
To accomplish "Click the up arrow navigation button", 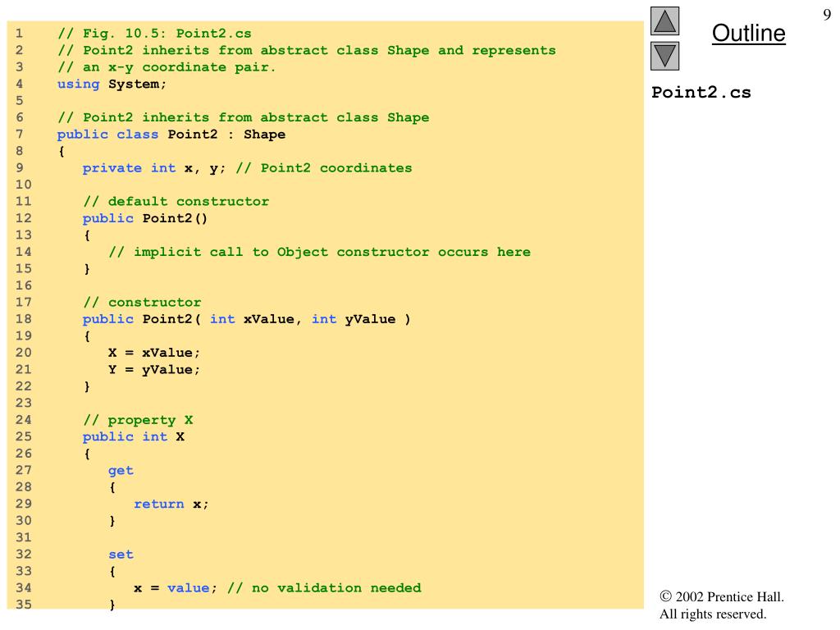I will pos(664,21).
